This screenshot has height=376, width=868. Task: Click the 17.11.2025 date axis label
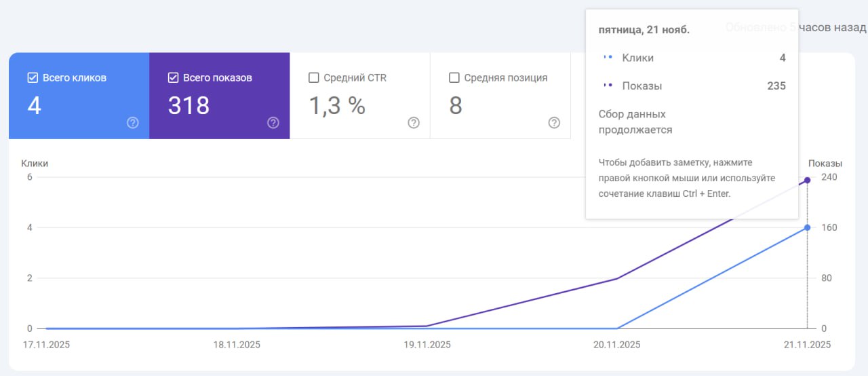point(47,345)
